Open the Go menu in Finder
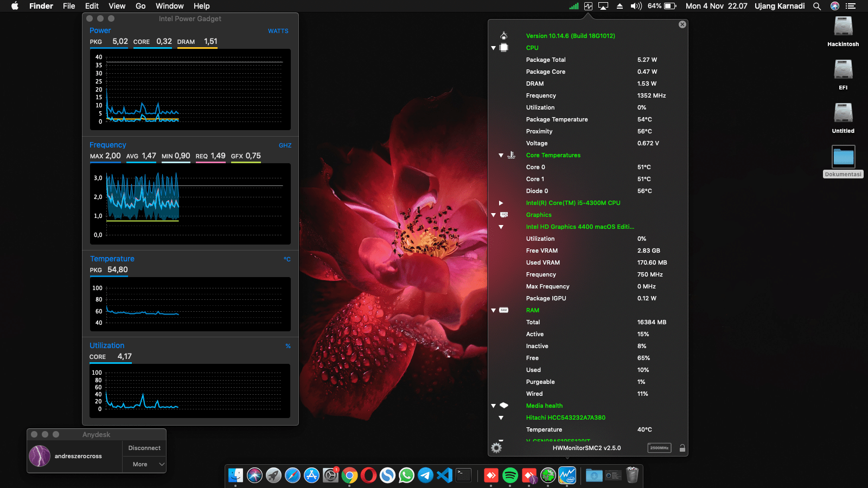Screen dimensions: 868x488 pyautogui.click(x=140, y=6)
